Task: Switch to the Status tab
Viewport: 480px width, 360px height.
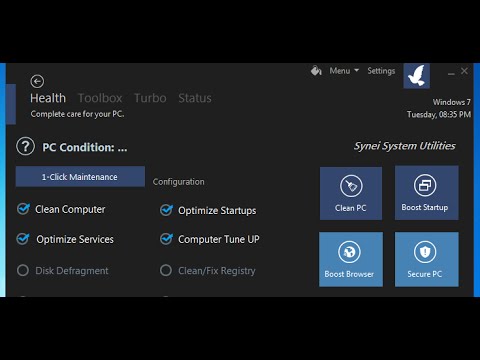Action: (195, 98)
